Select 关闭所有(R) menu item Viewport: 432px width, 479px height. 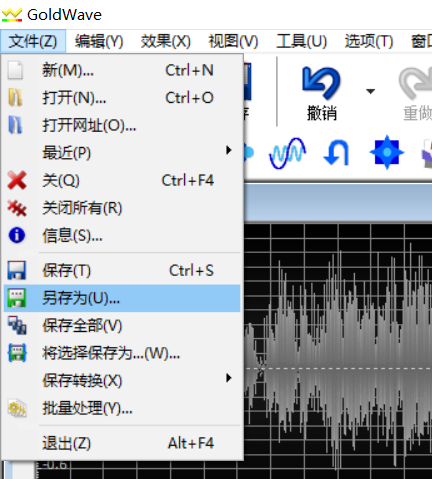[122, 208]
